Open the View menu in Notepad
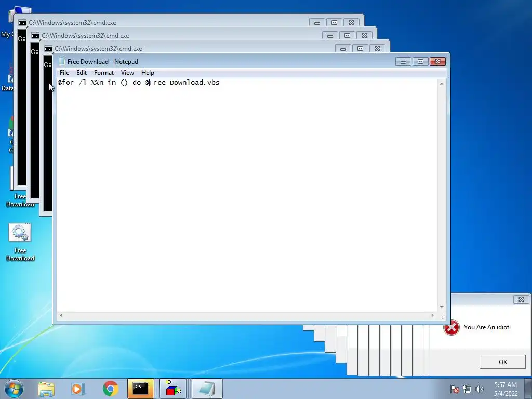This screenshot has width=532, height=399. [128, 73]
